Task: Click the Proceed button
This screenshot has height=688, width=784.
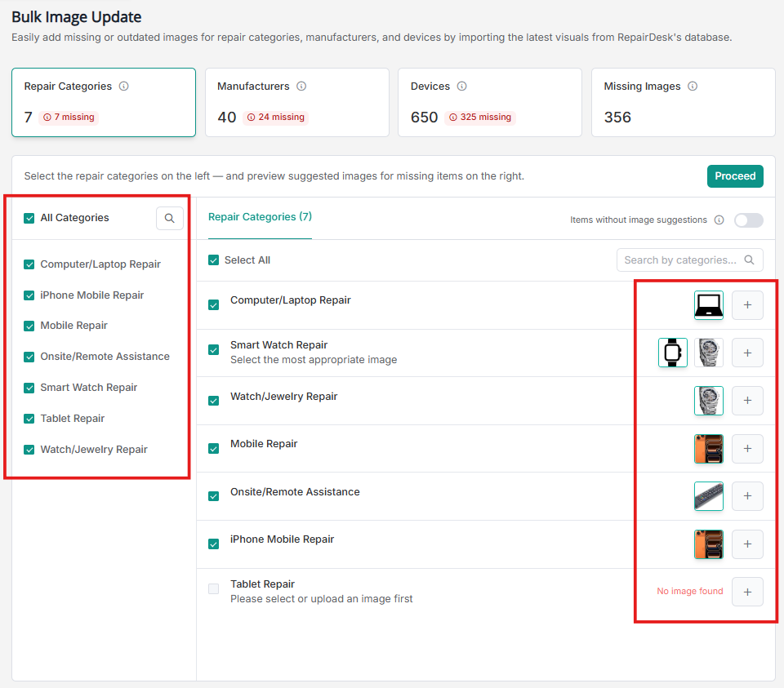Action: pyautogui.click(x=735, y=175)
